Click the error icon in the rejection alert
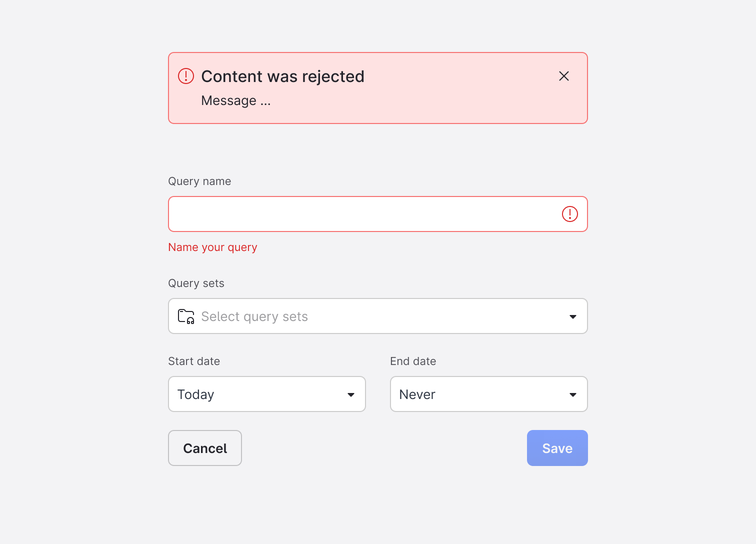Image resolution: width=756 pixels, height=544 pixels. tap(186, 76)
